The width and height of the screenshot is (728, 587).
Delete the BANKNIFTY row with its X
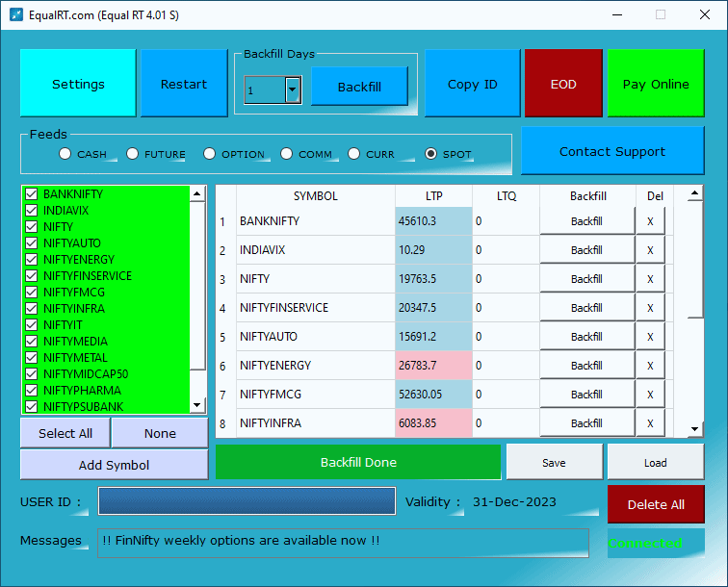pyautogui.click(x=650, y=221)
